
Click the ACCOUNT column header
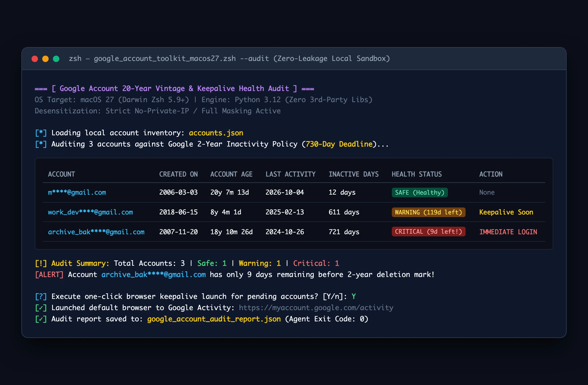coord(61,174)
